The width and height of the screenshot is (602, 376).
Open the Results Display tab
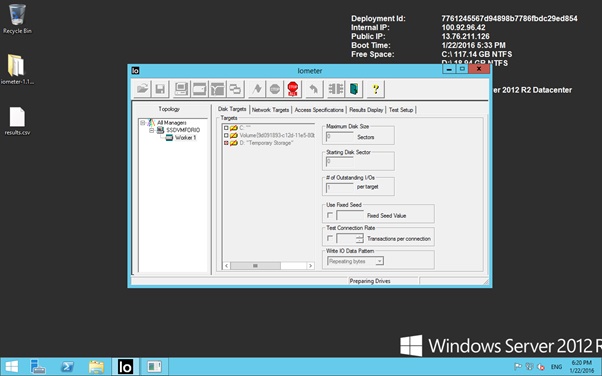tap(366, 110)
